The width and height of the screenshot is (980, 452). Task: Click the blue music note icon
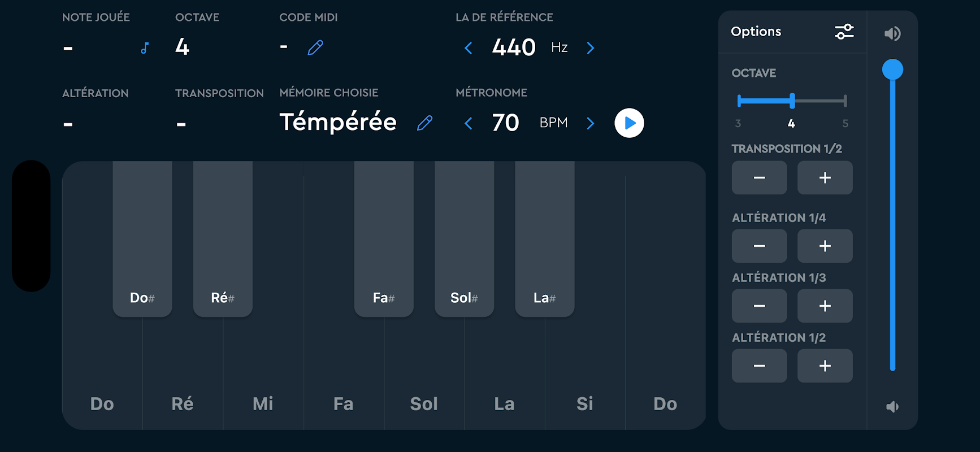[145, 48]
